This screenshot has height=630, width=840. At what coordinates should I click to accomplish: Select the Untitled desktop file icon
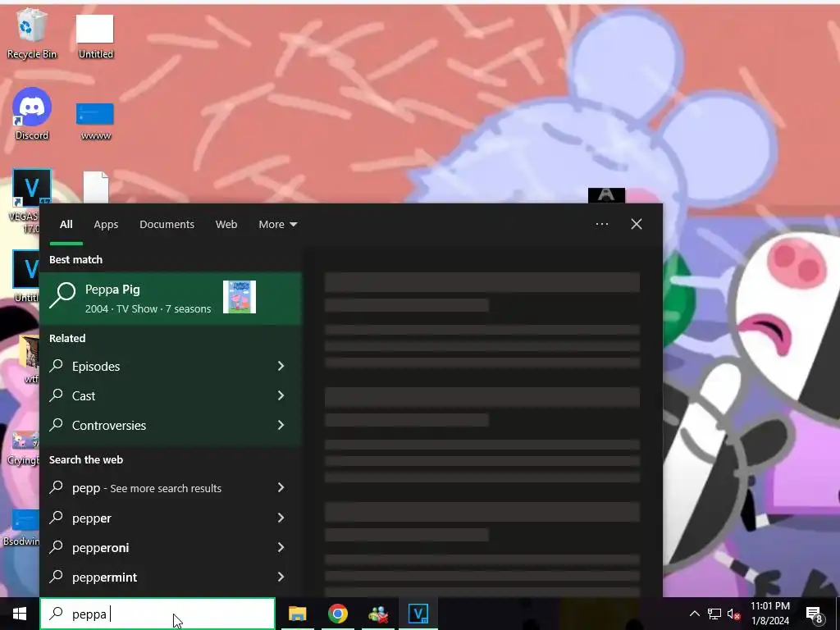[x=95, y=35]
